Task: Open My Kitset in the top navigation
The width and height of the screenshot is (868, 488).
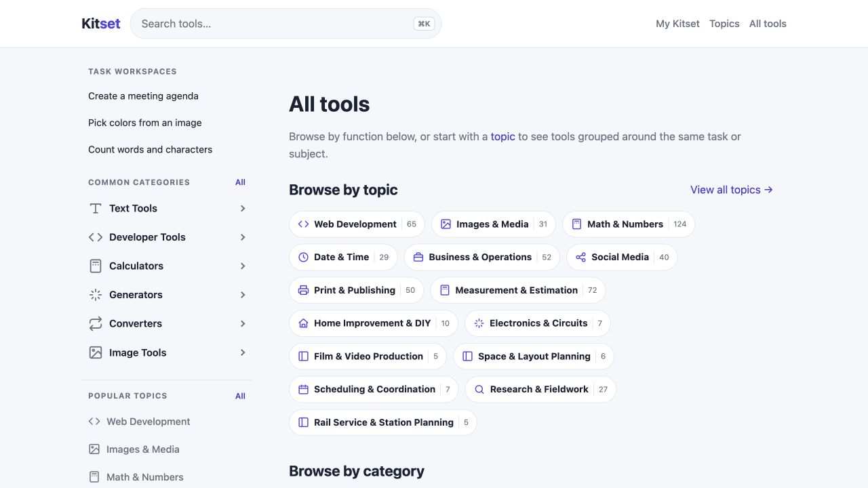Action: click(677, 24)
